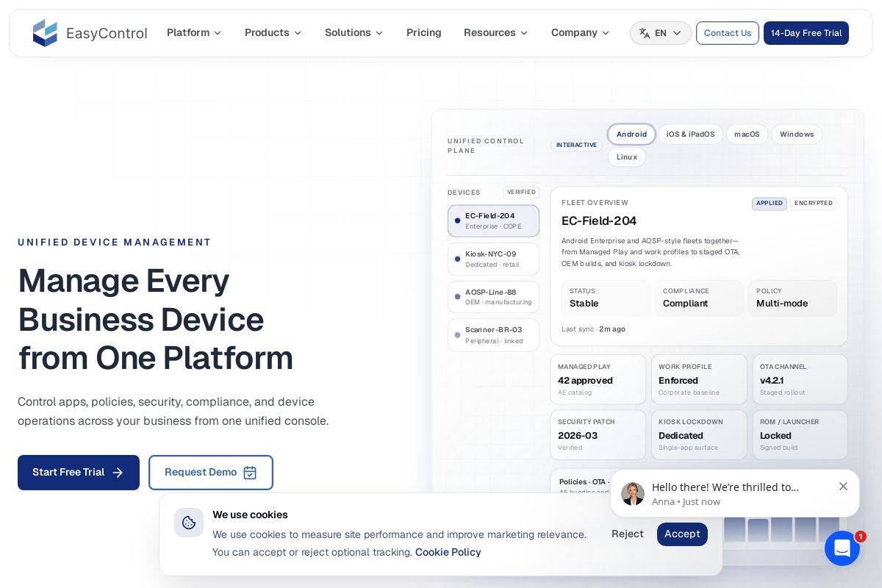This screenshot has width=882, height=588.
Task: Click the OTA Channel v4.2.1 card
Action: pos(800,380)
